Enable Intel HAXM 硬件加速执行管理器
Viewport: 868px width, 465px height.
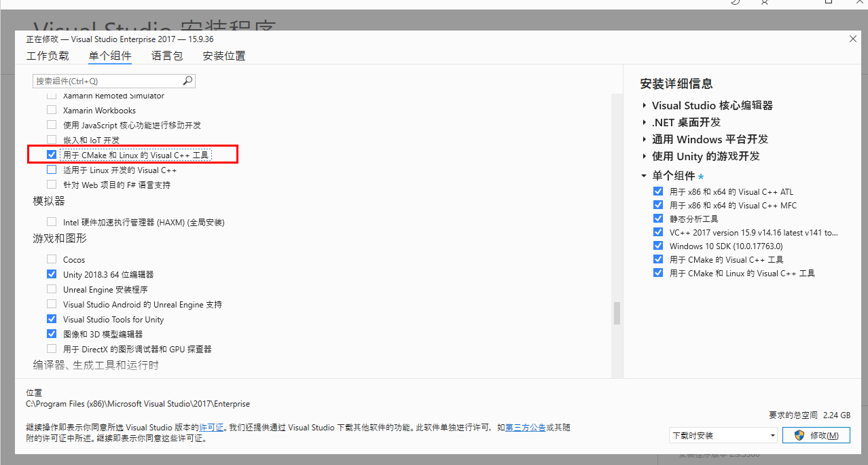[x=52, y=221]
